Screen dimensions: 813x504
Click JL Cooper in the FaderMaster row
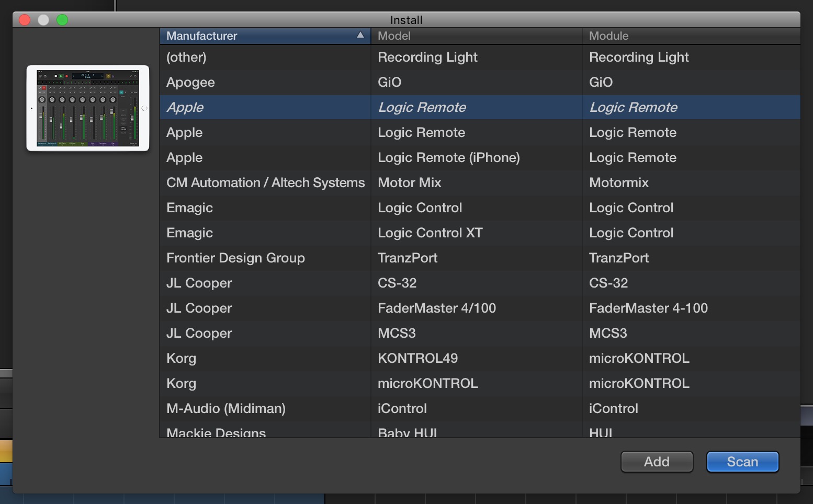pyautogui.click(x=199, y=308)
